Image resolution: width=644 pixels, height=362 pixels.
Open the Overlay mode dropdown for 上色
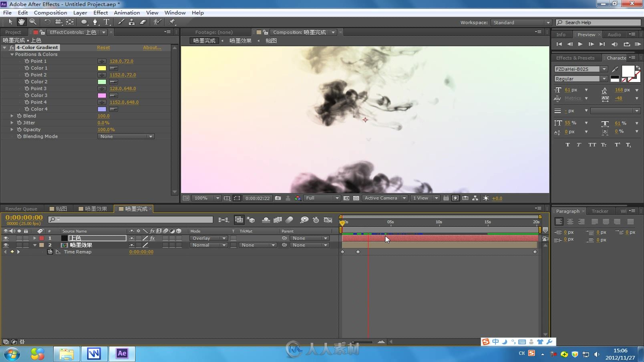pos(208,238)
